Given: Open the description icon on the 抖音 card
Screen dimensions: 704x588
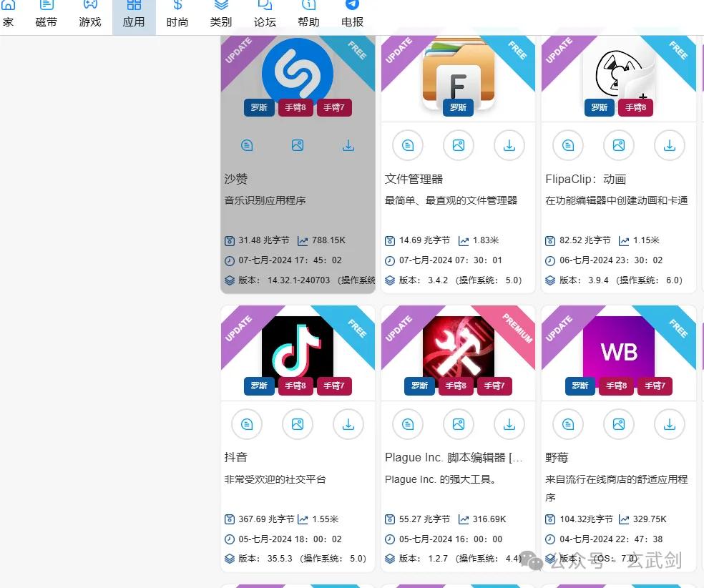Looking at the screenshot, I should [x=247, y=424].
